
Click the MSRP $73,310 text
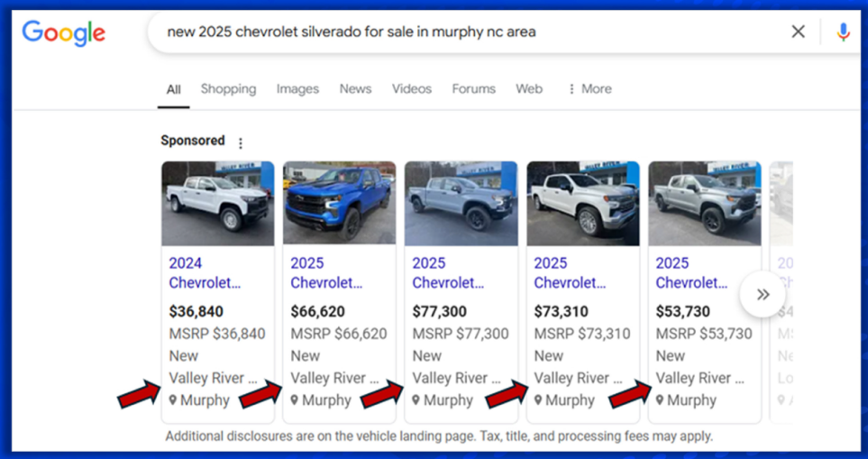(x=582, y=334)
